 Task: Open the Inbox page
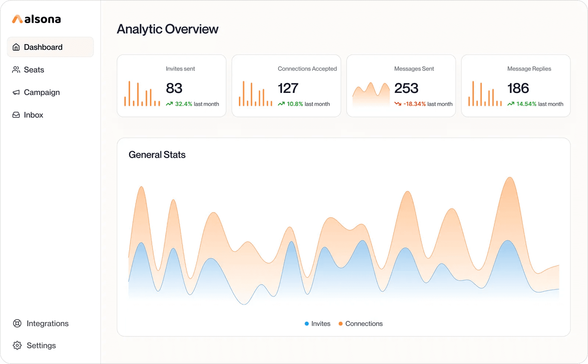[x=33, y=115]
